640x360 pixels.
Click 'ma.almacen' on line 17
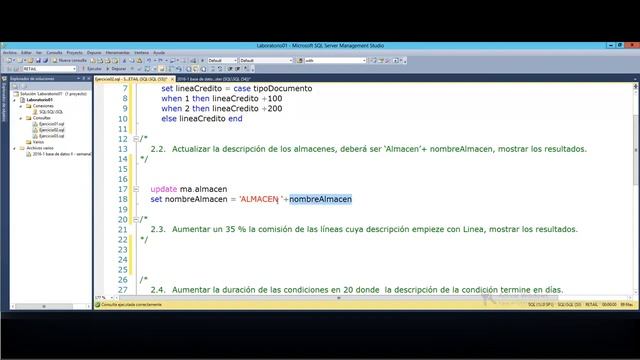pos(203,189)
